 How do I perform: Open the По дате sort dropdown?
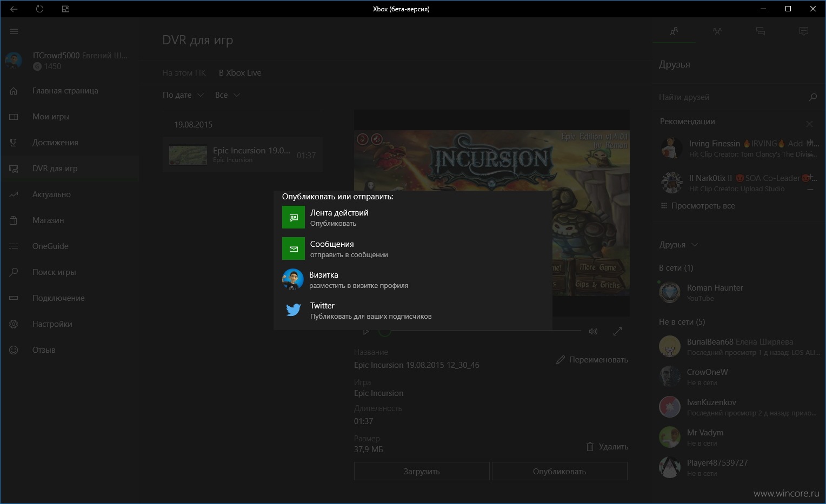click(183, 95)
